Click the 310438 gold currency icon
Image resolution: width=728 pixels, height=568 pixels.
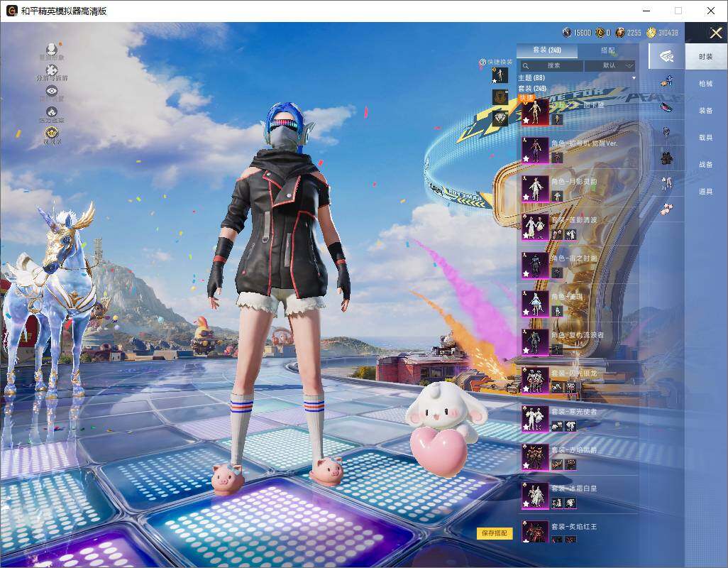(x=651, y=33)
